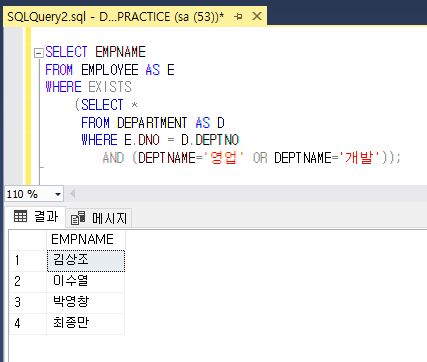Select row header 2 in results
427x362 pixels.
(x=28, y=282)
